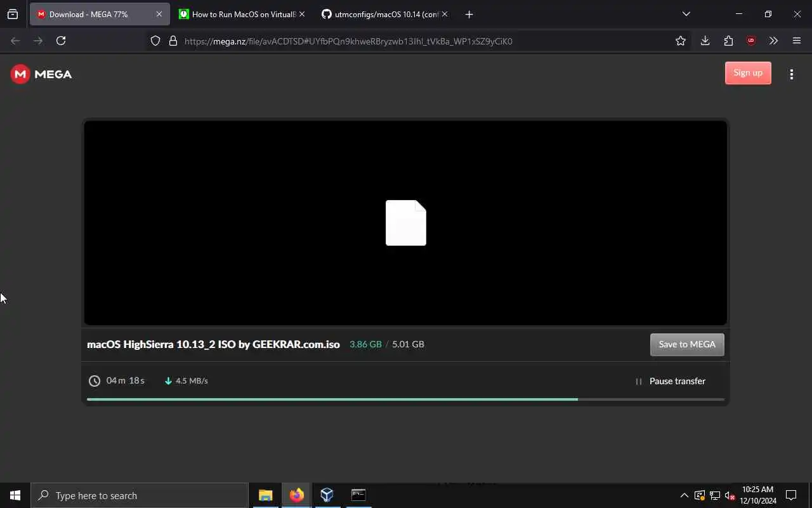Click the 3.86 GB downloaded size
812x508 pixels.
[x=365, y=344]
